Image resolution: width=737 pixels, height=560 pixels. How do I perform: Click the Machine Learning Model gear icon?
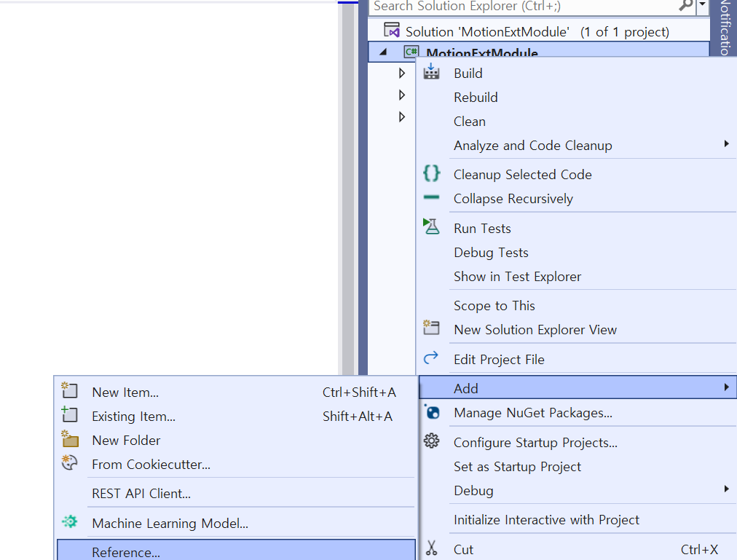70,521
